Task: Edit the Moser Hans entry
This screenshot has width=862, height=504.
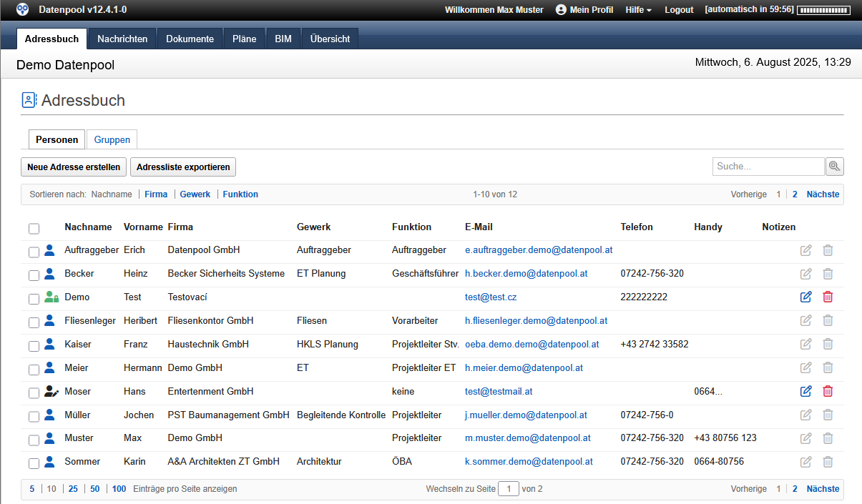Action: click(x=806, y=391)
